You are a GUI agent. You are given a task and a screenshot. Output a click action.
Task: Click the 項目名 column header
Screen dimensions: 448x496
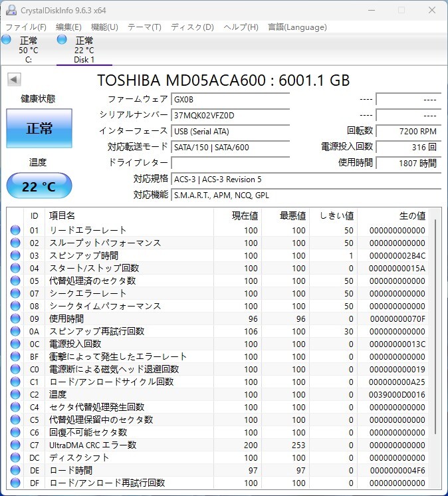(x=129, y=215)
